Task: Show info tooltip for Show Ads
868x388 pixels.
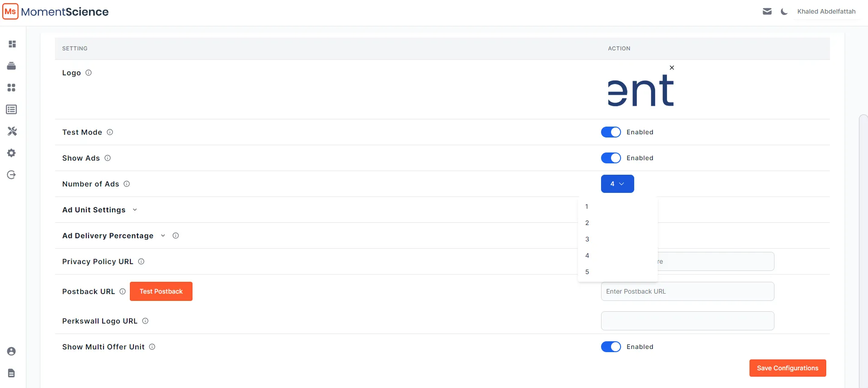Action: tap(108, 158)
